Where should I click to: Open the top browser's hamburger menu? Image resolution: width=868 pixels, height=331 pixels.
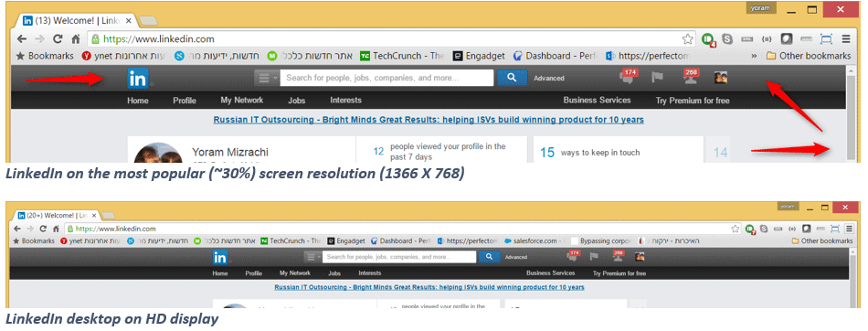click(x=846, y=38)
